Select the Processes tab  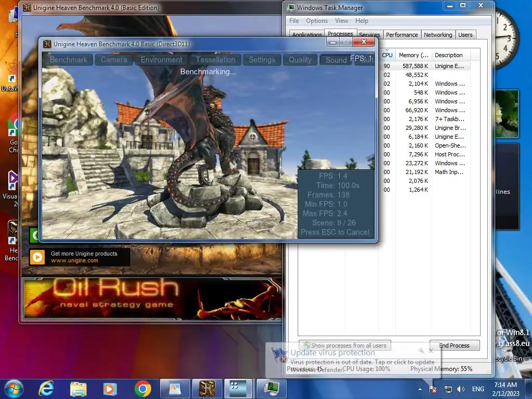(340, 34)
